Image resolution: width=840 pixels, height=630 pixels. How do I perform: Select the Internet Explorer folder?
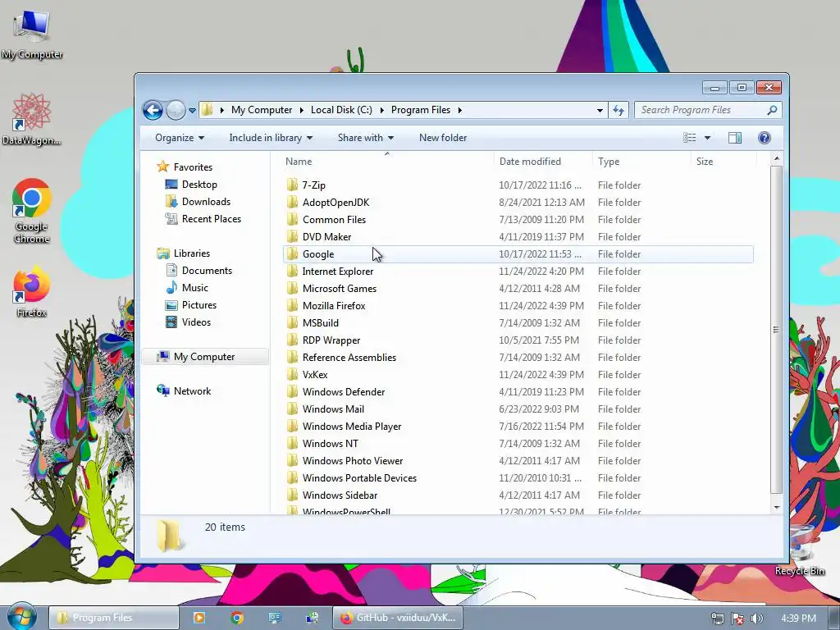[337, 271]
